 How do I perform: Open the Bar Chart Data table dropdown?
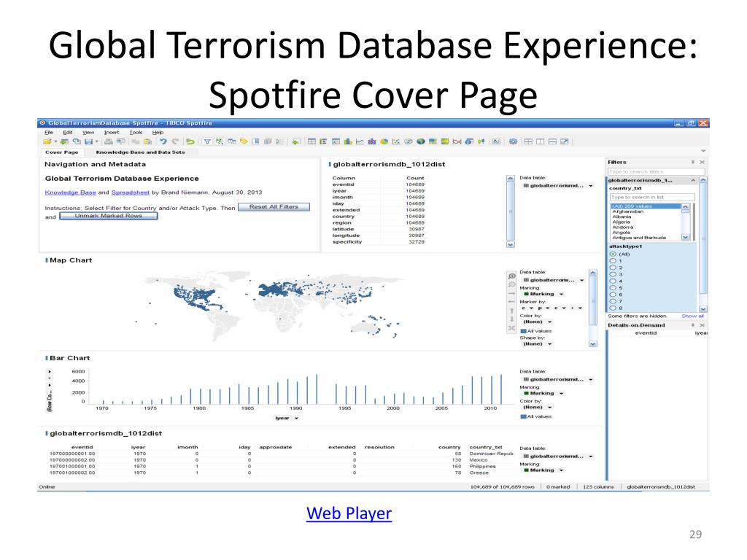point(558,379)
